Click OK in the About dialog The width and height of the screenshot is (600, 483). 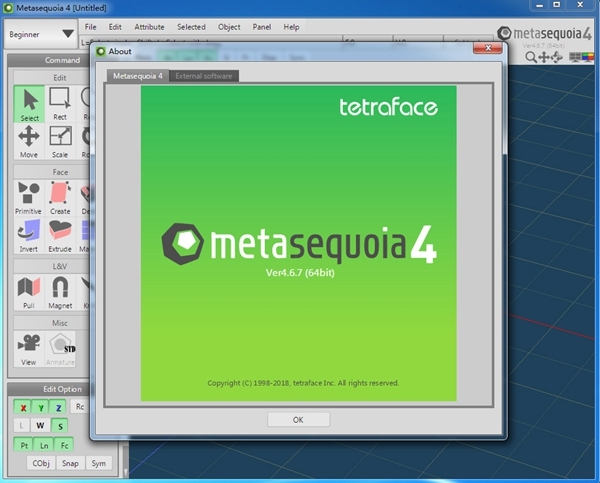[x=298, y=419]
